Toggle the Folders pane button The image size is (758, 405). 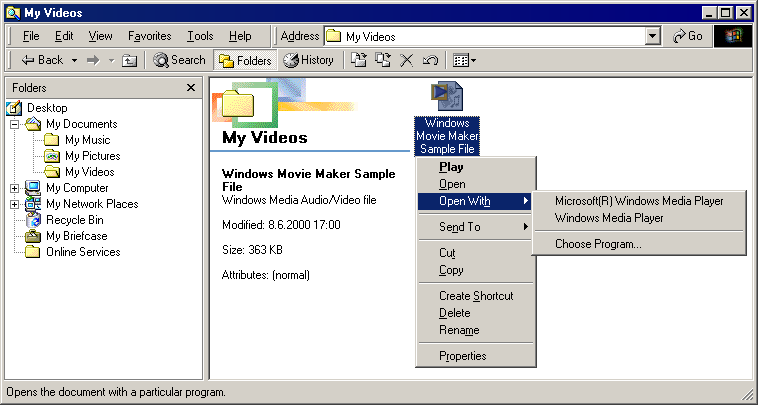[x=245, y=60]
